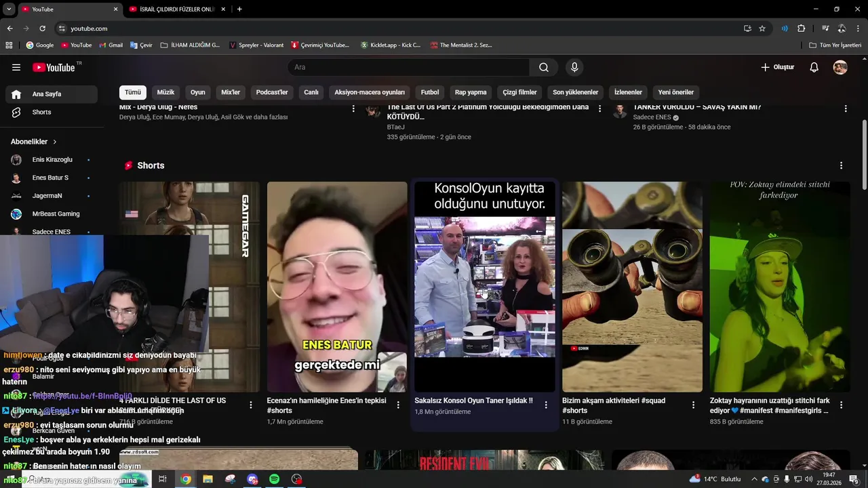Click the Oluştur create button
Screen dimensions: 868x488
coord(777,67)
